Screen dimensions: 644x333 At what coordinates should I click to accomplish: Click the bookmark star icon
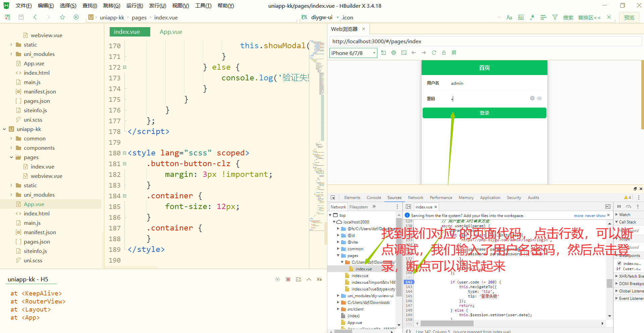62,17
